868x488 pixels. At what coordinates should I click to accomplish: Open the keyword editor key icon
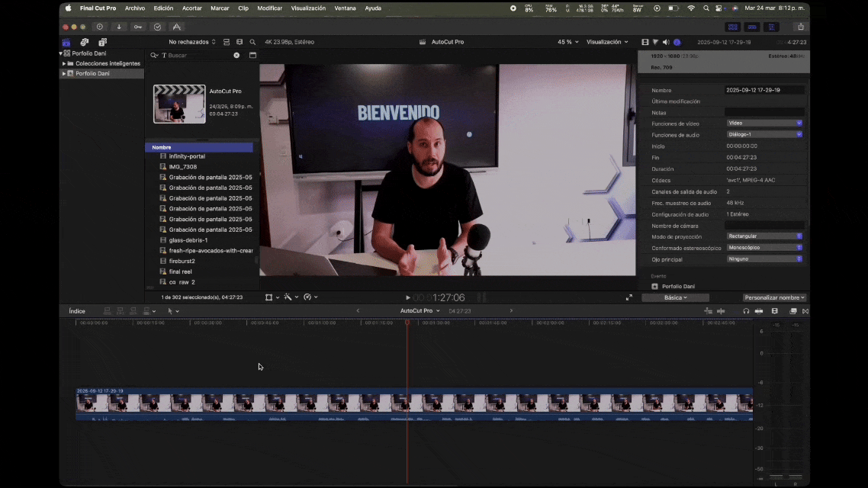138,27
